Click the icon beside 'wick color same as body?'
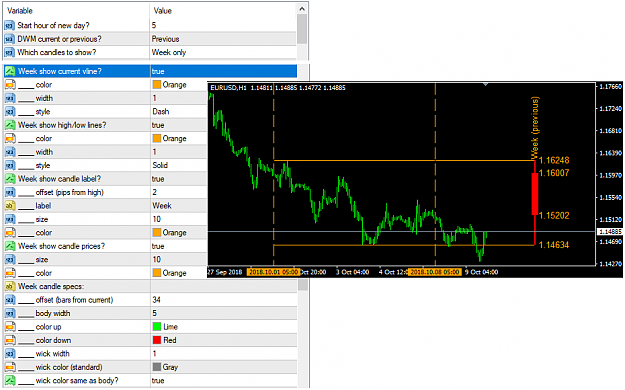This screenshot has width=625, height=390. [x=10, y=381]
